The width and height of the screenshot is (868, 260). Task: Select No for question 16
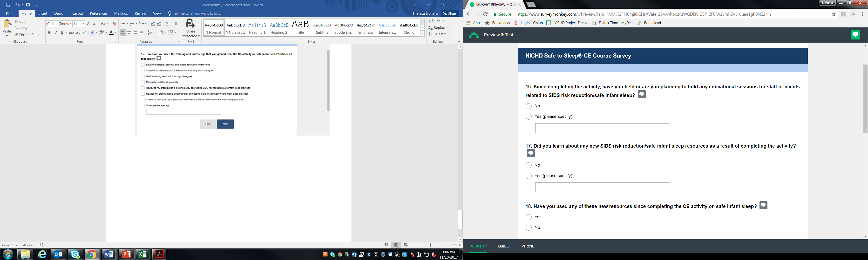tap(529, 106)
